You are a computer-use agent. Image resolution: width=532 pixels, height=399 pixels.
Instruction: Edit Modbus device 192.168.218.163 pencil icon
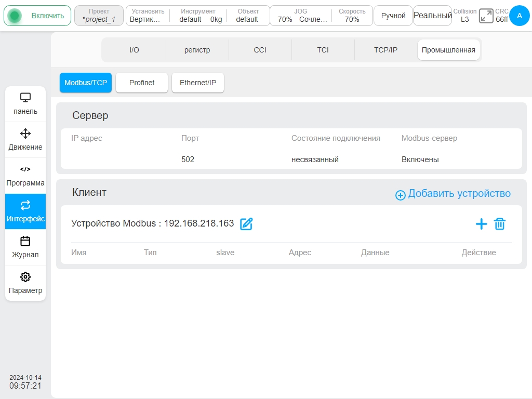coord(246,224)
